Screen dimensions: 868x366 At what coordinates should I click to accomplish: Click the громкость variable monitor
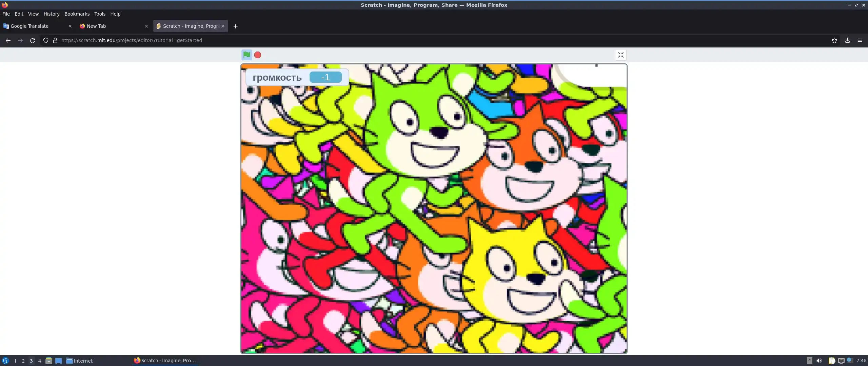point(297,77)
